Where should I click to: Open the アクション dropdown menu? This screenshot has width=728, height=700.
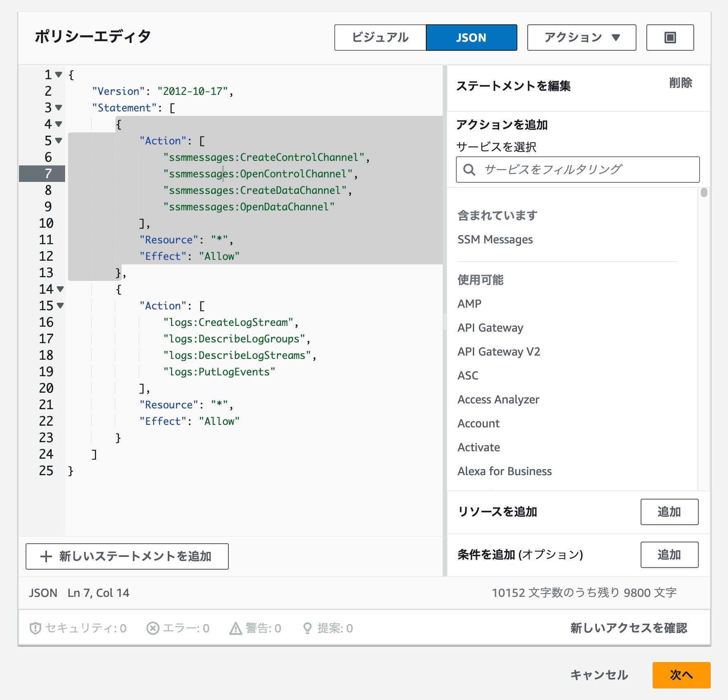(582, 38)
